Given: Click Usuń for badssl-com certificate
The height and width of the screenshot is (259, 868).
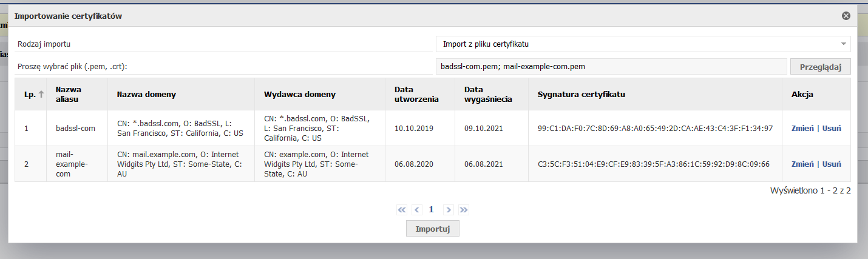Looking at the screenshot, I should tap(832, 128).
